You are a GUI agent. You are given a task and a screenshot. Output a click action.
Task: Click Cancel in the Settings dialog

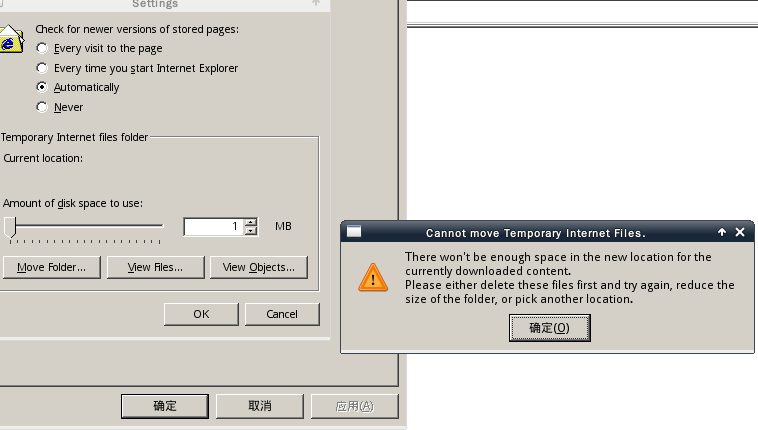tap(282, 314)
